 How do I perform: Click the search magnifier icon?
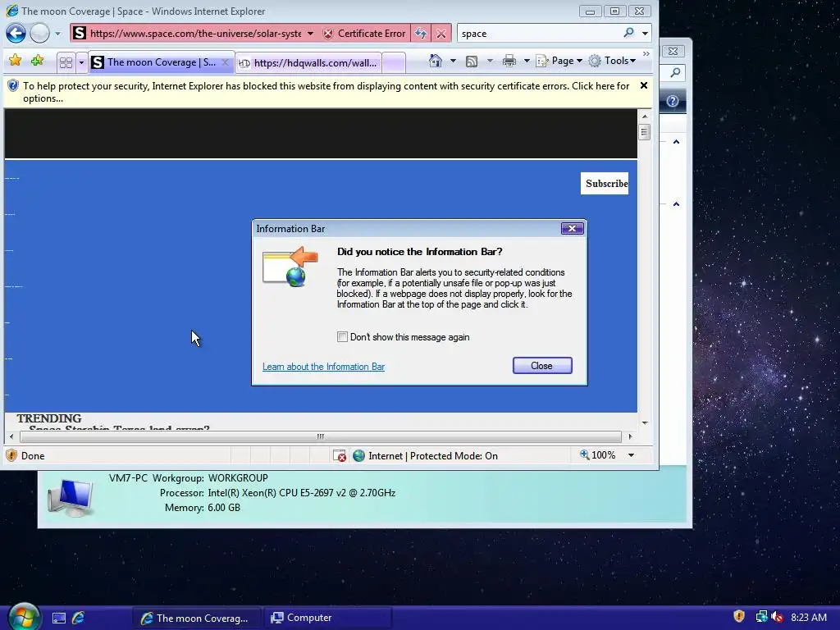[629, 33]
